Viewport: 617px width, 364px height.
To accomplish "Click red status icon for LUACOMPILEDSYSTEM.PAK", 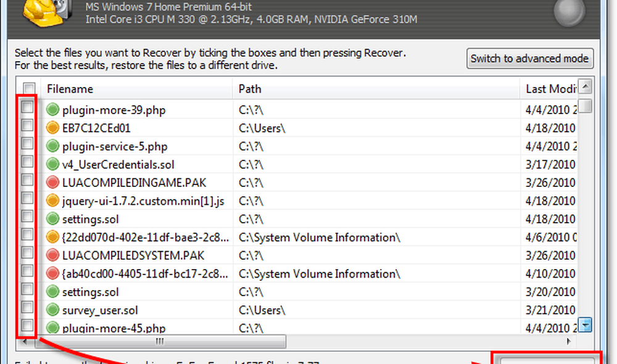I will point(52,255).
